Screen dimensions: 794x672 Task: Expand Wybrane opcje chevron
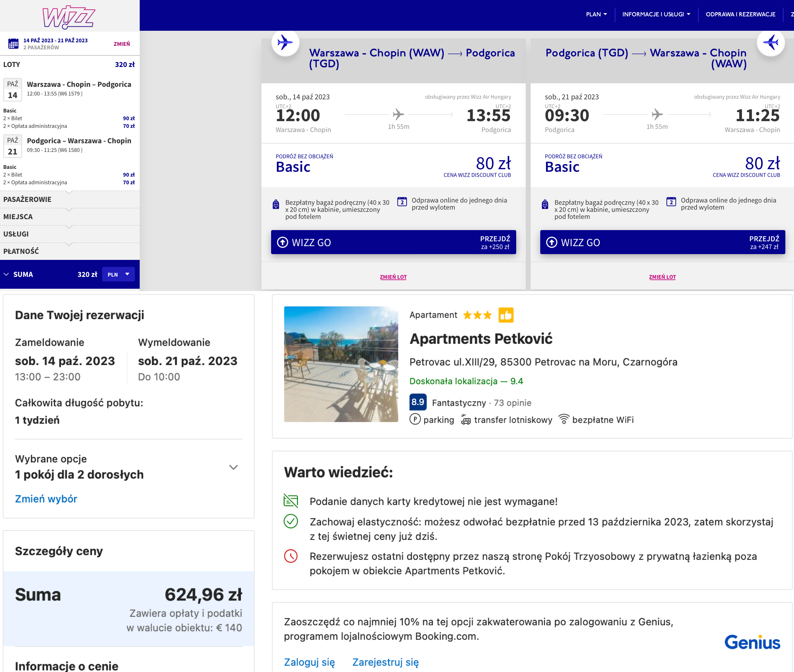(234, 467)
